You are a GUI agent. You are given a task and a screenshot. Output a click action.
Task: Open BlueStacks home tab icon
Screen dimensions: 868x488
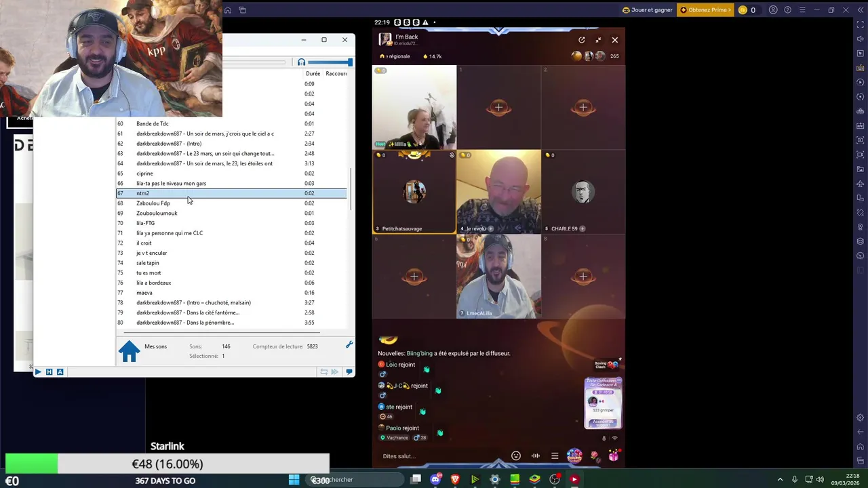pyautogui.click(x=228, y=10)
